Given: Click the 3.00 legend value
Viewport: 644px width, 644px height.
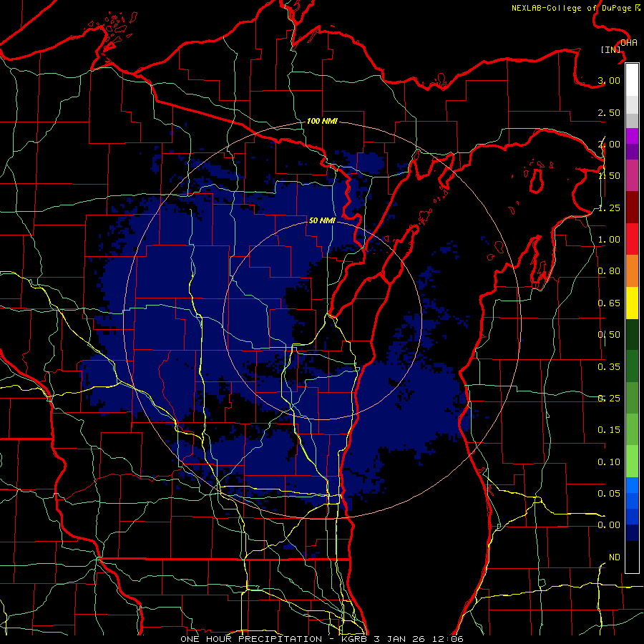Looking at the screenshot, I should (x=609, y=80).
